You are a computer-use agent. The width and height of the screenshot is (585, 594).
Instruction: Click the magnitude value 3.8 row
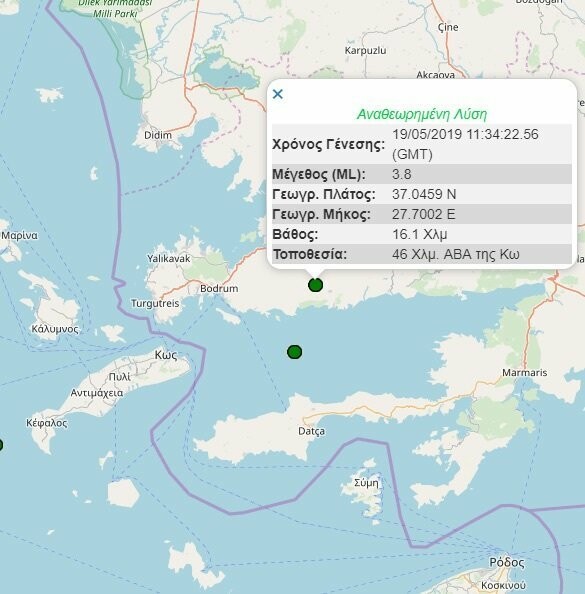click(x=422, y=174)
